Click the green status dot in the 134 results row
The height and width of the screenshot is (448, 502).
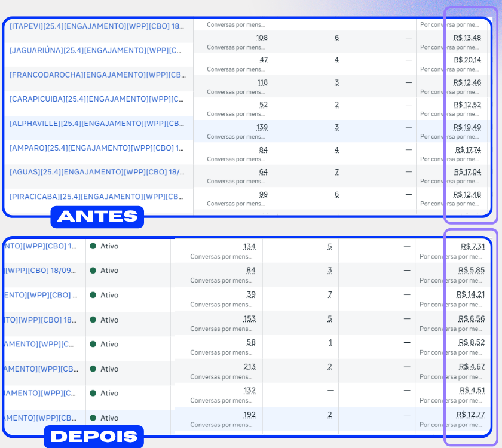click(x=93, y=246)
